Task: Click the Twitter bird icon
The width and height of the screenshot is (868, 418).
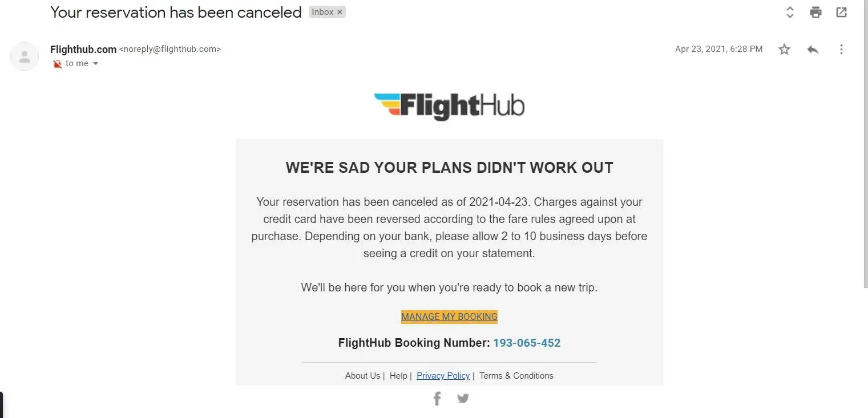Action: 463,399
